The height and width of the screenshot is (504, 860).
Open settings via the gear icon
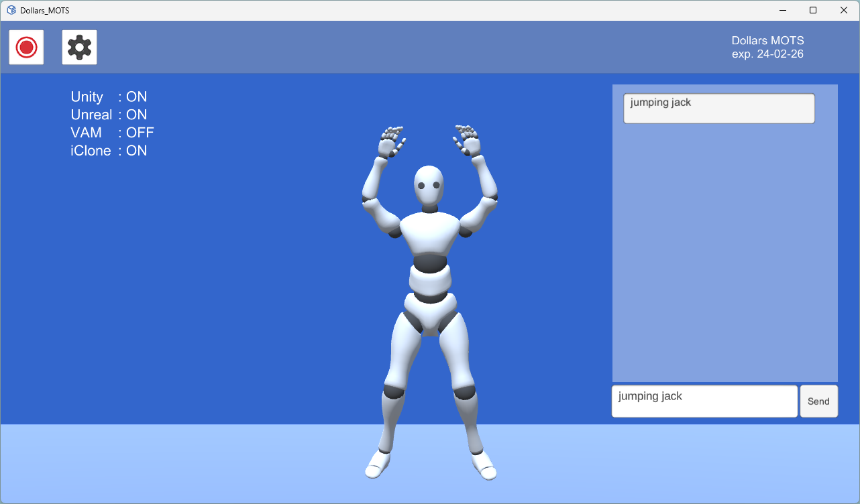point(79,48)
